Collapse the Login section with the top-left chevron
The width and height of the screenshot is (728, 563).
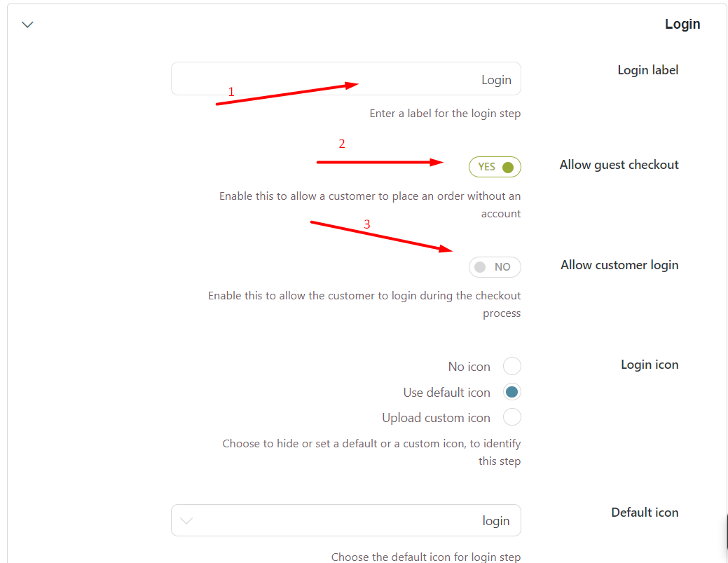pyautogui.click(x=27, y=25)
